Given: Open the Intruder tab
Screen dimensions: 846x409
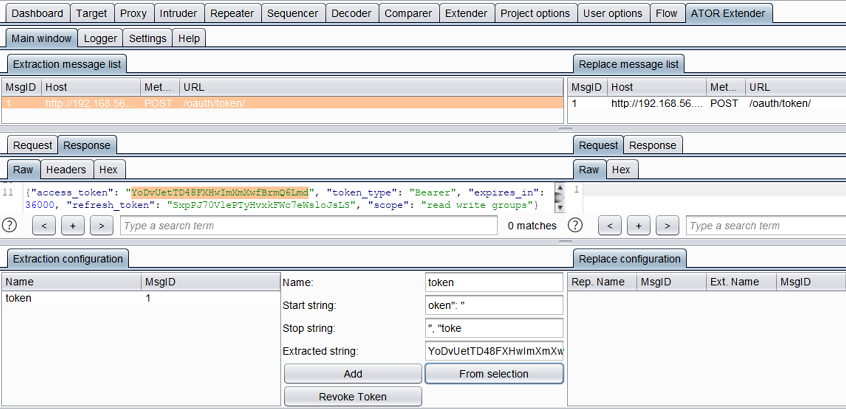Looking at the screenshot, I should (178, 14).
